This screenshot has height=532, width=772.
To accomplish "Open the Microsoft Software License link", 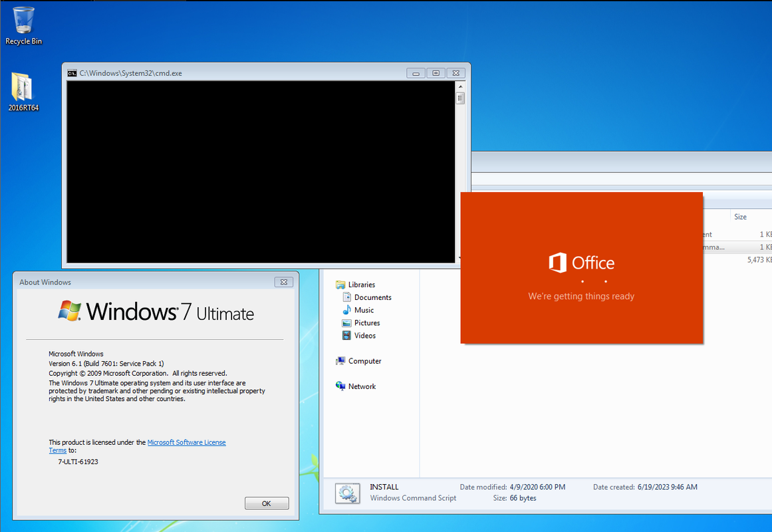I will tap(187, 442).
